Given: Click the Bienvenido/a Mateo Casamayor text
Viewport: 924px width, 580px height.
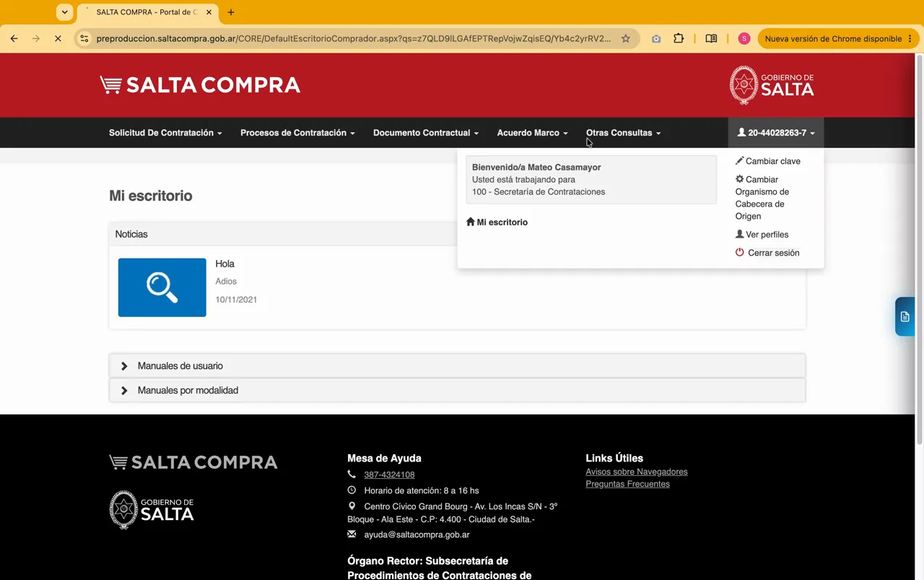Looking at the screenshot, I should [536, 167].
